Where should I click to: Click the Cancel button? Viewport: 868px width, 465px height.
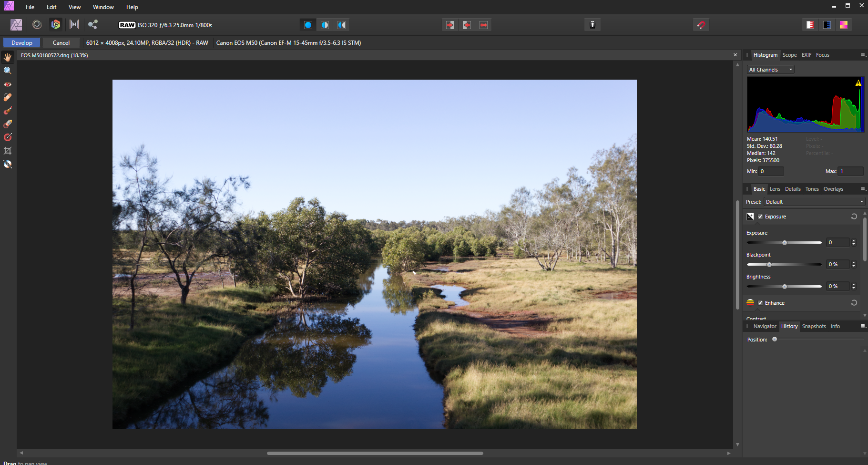[x=61, y=42]
